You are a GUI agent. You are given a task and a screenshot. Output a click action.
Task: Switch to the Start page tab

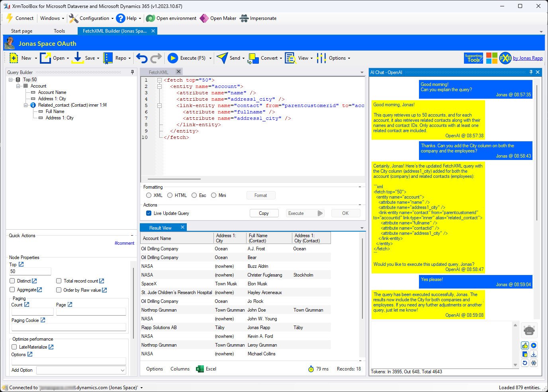point(22,31)
